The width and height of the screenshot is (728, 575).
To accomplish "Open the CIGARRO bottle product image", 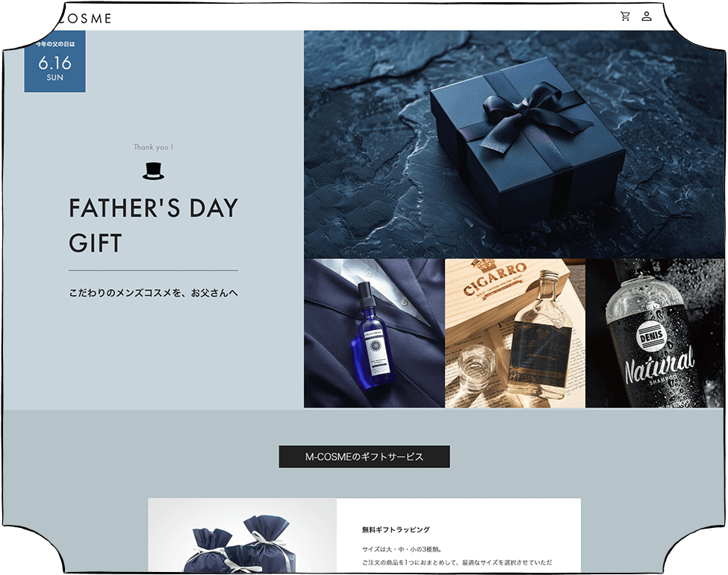I will (x=515, y=333).
